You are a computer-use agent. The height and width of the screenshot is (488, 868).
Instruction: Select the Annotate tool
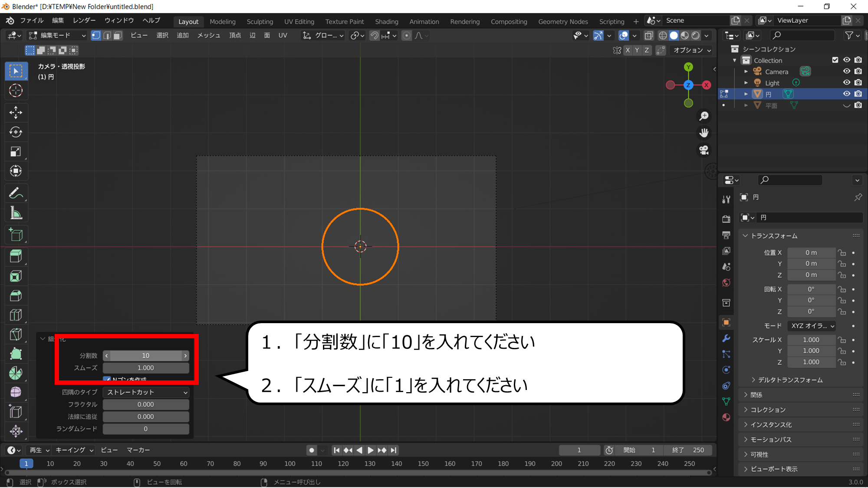click(16, 193)
